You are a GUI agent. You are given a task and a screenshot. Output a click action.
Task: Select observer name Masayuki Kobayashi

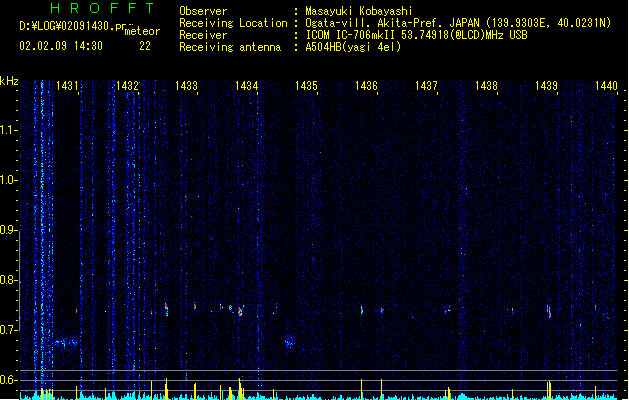pos(359,11)
